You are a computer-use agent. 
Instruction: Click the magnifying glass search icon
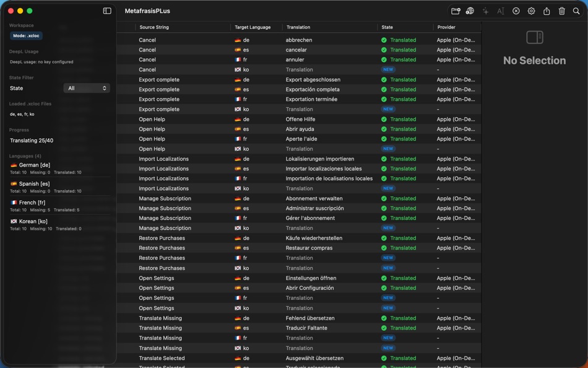pos(576,11)
